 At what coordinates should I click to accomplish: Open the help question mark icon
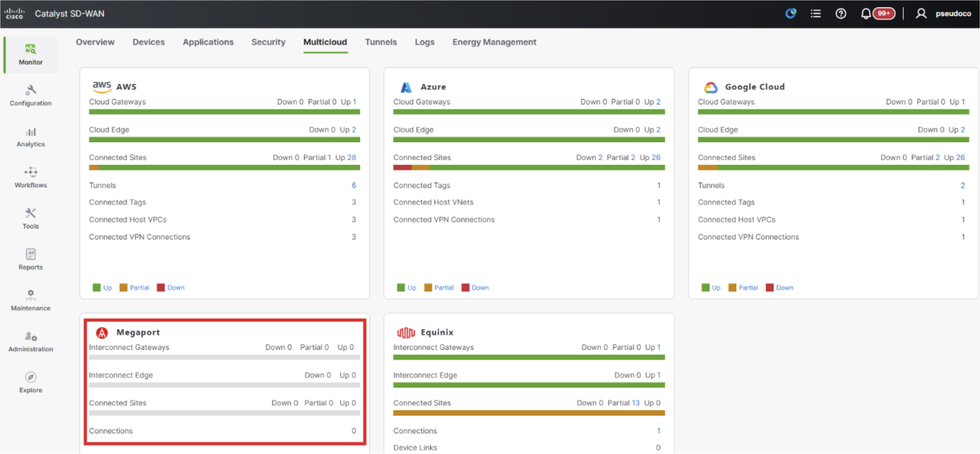click(x=841, y=14)
